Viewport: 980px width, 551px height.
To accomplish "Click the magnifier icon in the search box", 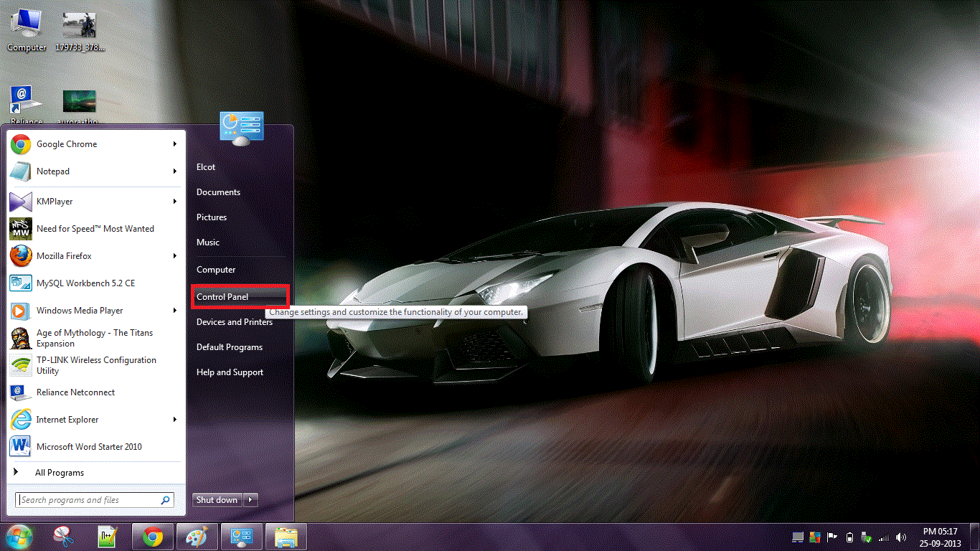I will tap(166, 500).
